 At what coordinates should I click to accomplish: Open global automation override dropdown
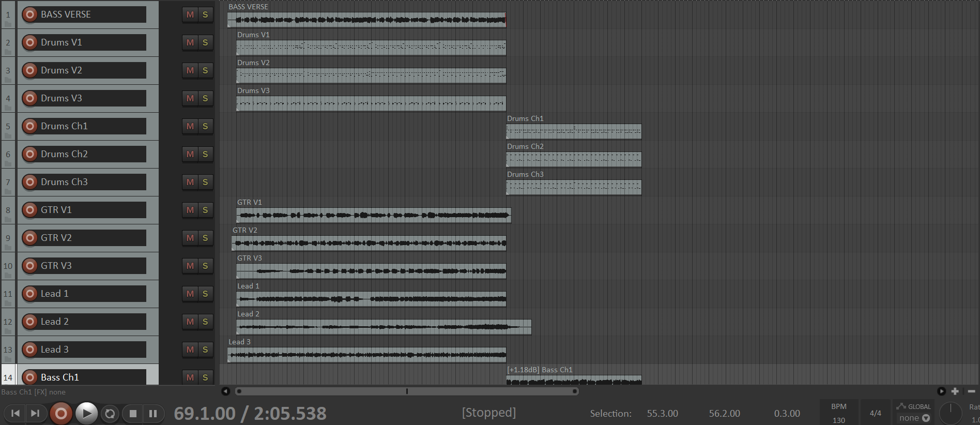(x=914, y=413)
